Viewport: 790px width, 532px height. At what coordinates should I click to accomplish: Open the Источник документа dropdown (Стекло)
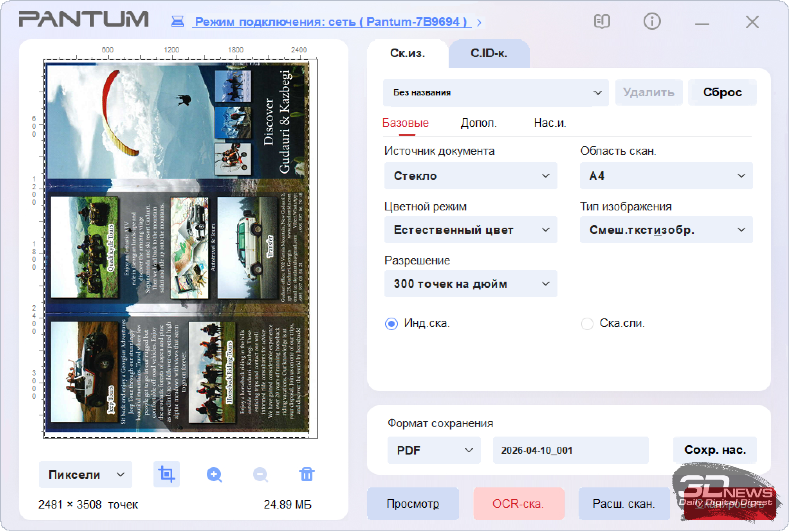pyautogui.click(x=471, y=176)
